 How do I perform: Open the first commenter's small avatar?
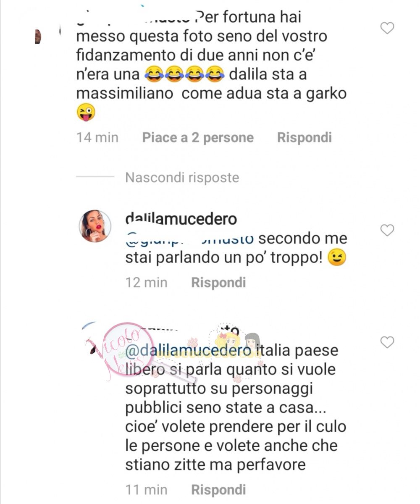[x=38, y=37]
